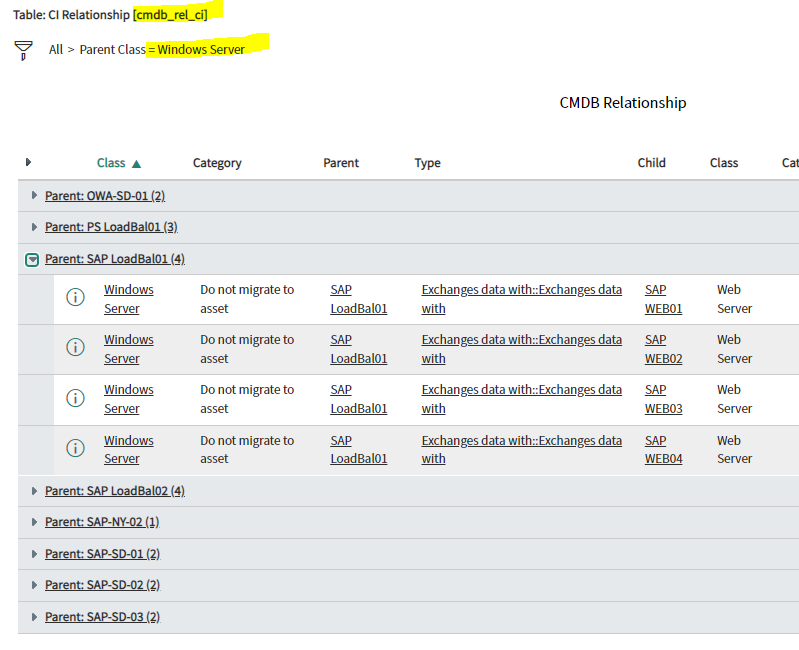Select 'Do not migrate to asset' in WEB01 row

(247, 299)
